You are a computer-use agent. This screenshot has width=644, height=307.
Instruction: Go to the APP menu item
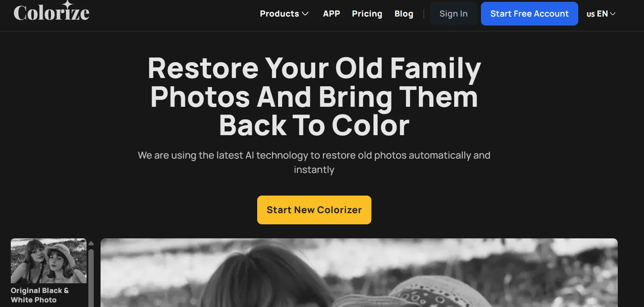pos(331,14)
